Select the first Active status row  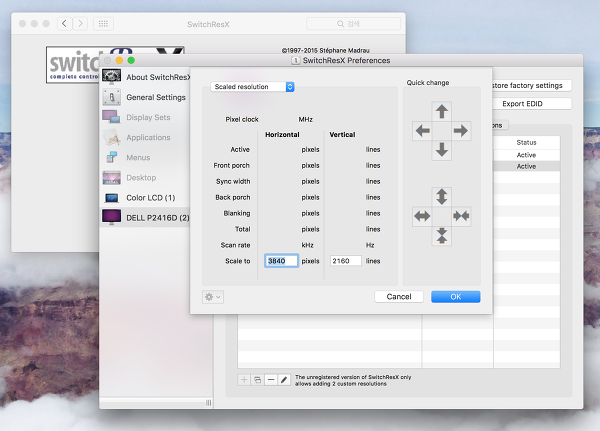pyautogui.click(x=527, y=155)
